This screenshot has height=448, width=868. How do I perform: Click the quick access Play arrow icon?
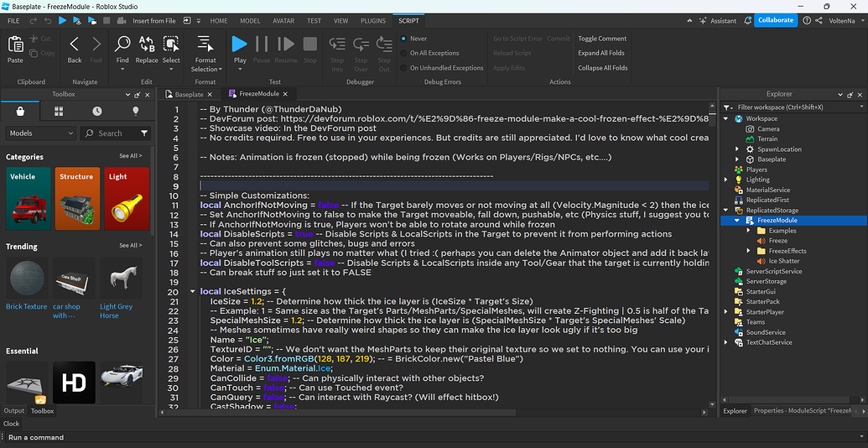(x=63, y=20)
